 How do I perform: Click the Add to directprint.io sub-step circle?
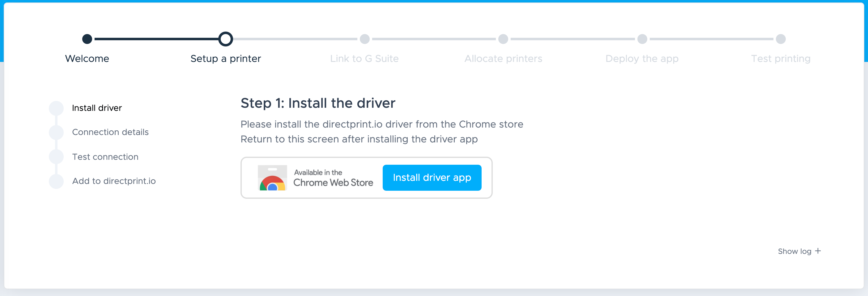point(56,181)
